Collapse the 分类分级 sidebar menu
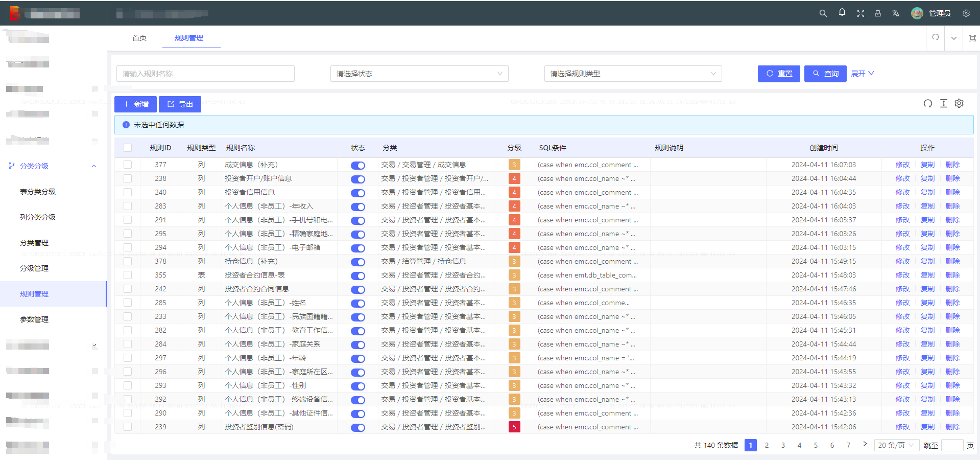980x460 pixels. click(x=94, y=166)
